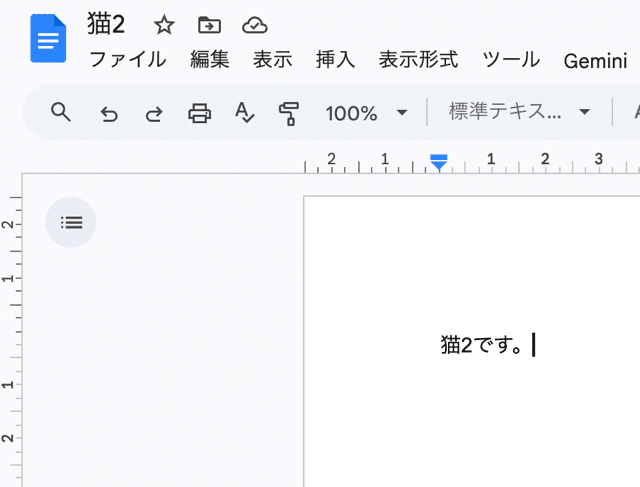Open the ツール menu
This screenshot has width=640, height=487.
point(511,60)
